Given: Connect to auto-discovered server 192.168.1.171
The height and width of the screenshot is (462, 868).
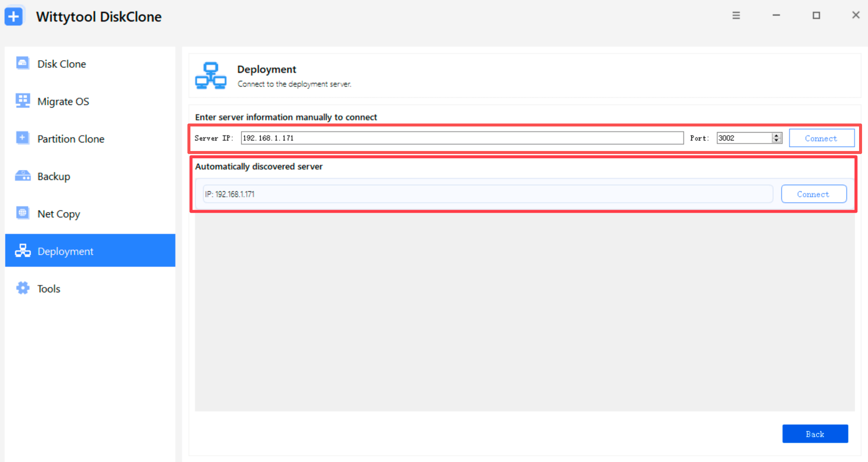Looking at the screenshot, I should click(814, 194).
